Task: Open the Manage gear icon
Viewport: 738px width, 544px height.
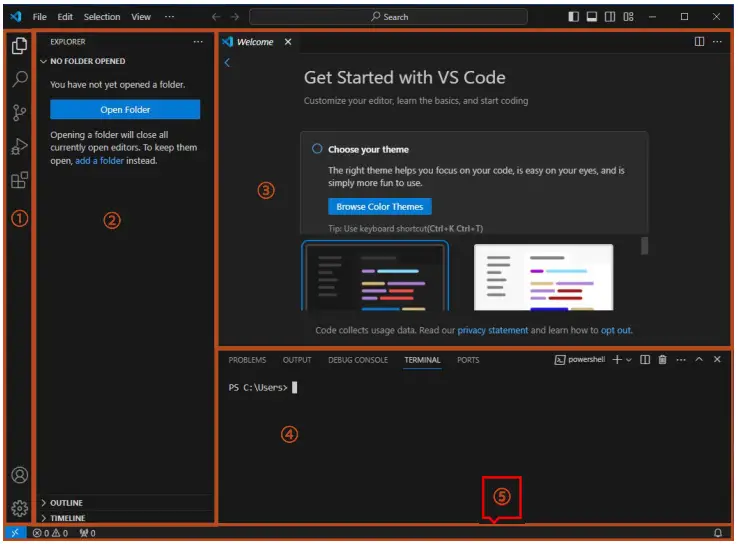Action: point(19,508)
